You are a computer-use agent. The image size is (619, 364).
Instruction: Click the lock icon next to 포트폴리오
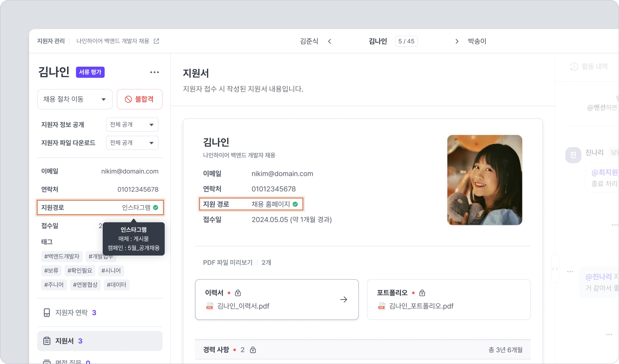tap(422, 293)
